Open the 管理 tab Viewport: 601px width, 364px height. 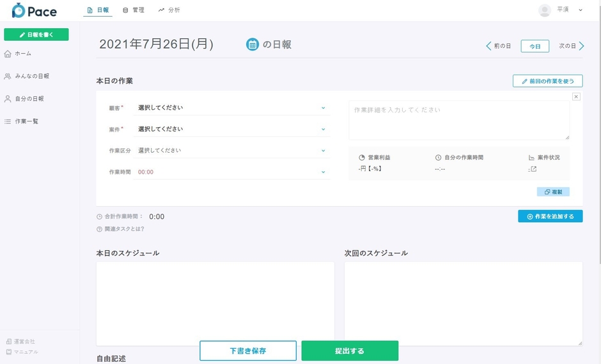134,10
